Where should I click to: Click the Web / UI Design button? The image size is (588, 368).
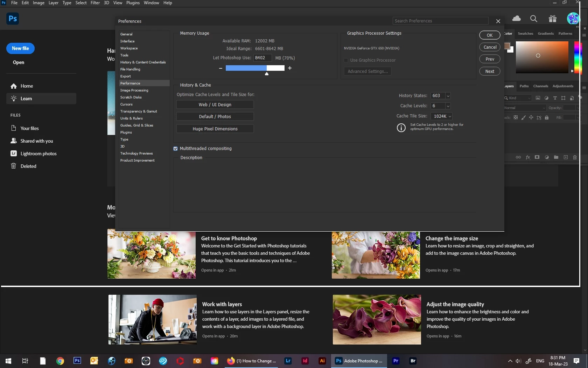[215, 104]
